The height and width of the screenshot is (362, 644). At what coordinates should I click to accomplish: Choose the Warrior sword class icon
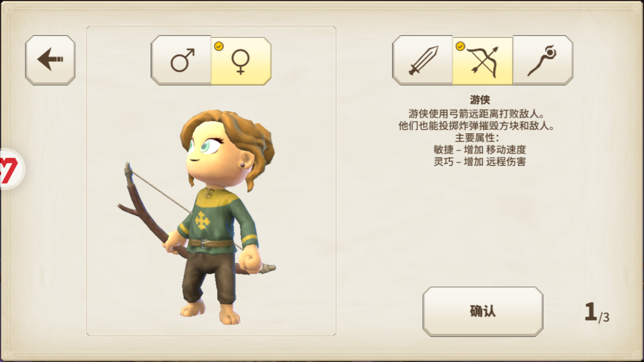(423, 60)
